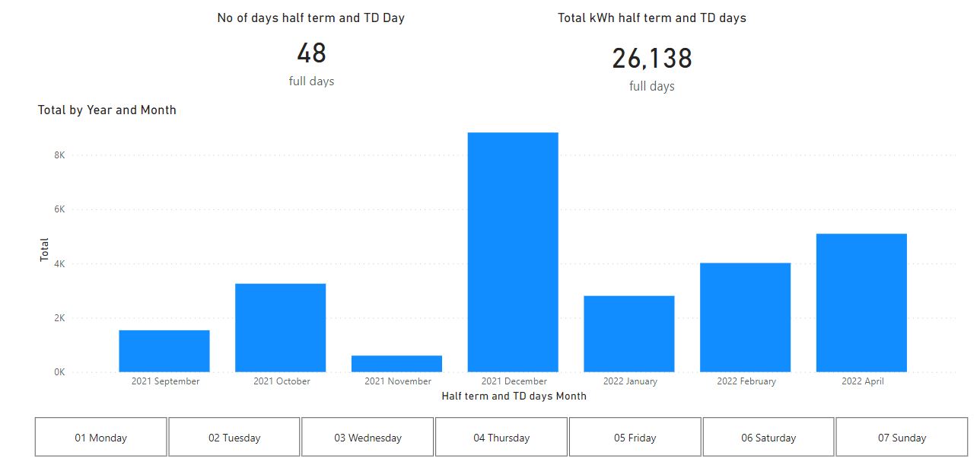This screenshot has width=980, height=462.
Task: Click the '2022 February' axis label
Action: pos(746,381)
